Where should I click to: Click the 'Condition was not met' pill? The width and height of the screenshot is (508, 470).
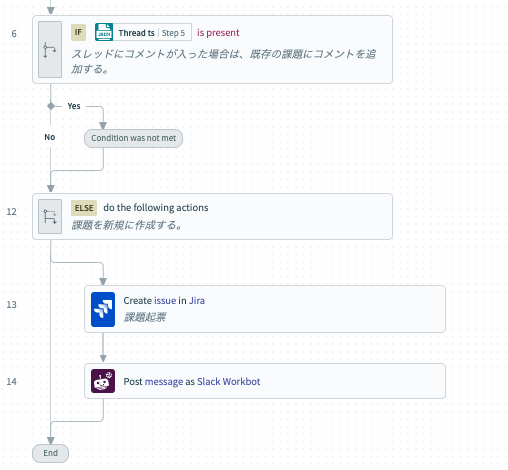click(133, 138)
